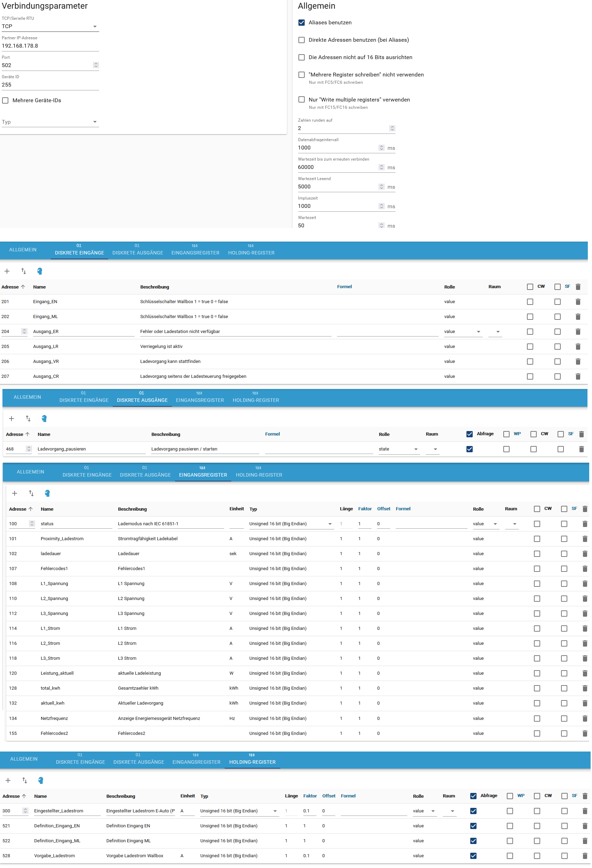This screenshot has width=592, height=868.
Task: Uncheck Abfrage for Ladevorgang_pausieren
Action: pyautogui.click(x=470, y=449)
